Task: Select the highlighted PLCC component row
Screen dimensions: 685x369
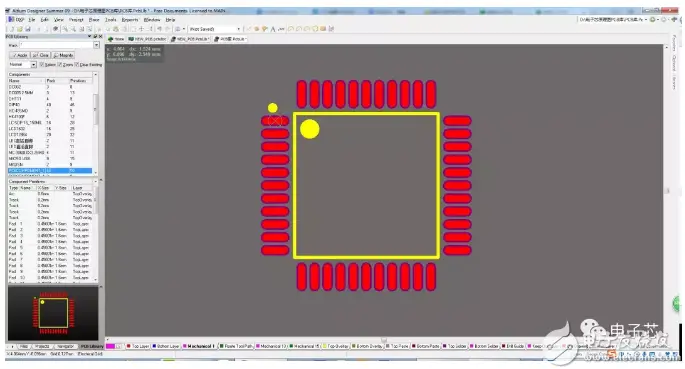Action: pyautogui.click(x=50, y=170)
